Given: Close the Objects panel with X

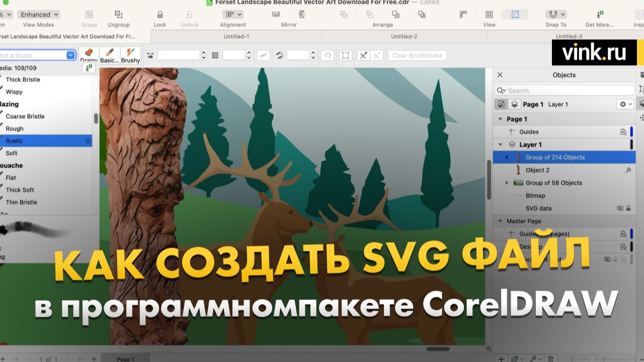Looking at the screenshot, I should 500,75.
